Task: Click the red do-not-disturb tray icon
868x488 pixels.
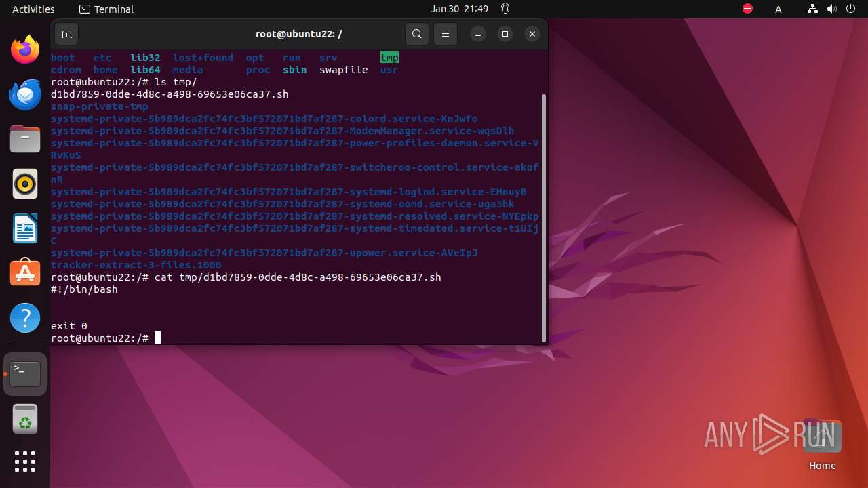Action: pos(747,9)
